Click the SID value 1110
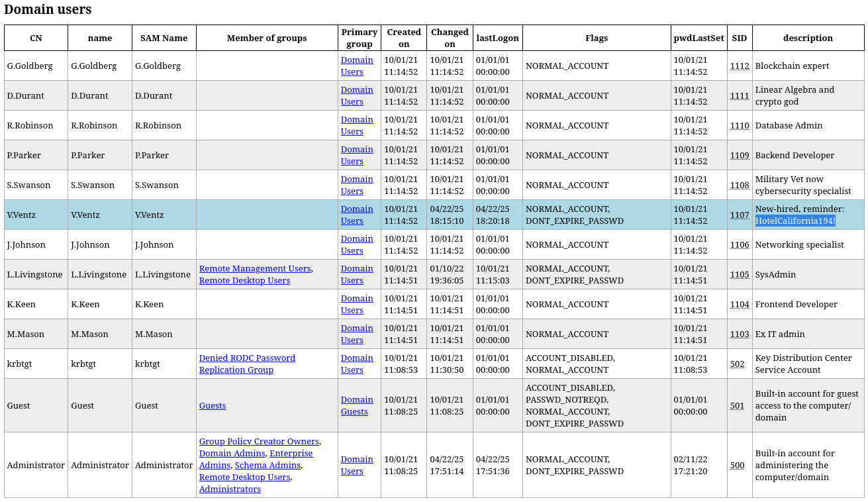Image resolution: width=868 pixels, height=502 pixels. pos(740,125)
